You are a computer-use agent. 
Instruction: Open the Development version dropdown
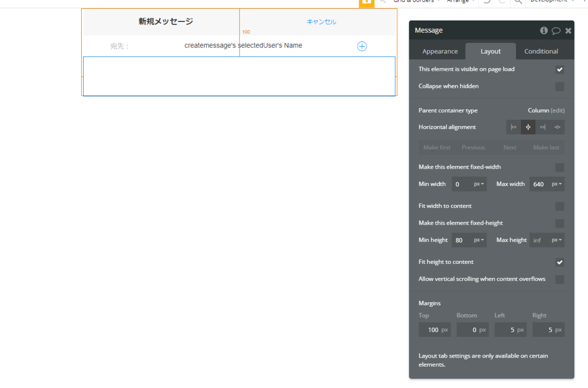tap(551, 1)
